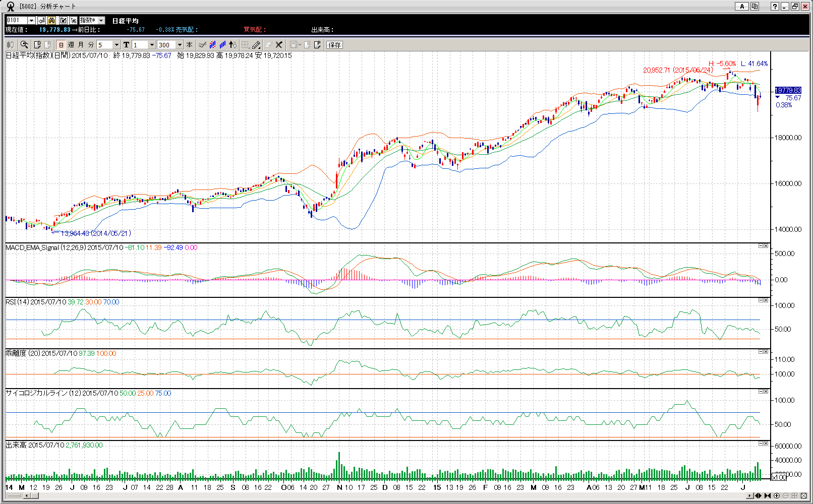Click the horizontal expand arrows icon
This screenshot has height=504, width=813.
click(758, 496)
